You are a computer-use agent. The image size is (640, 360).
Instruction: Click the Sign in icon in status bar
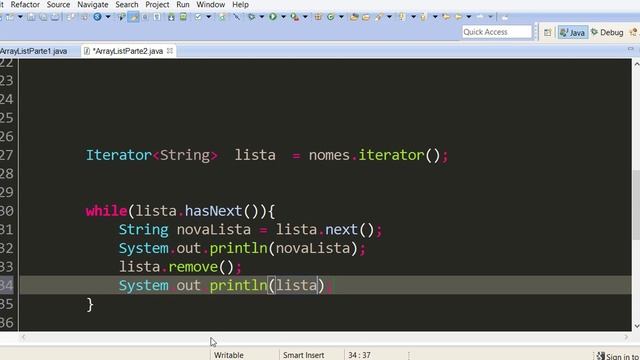[600, 356]
